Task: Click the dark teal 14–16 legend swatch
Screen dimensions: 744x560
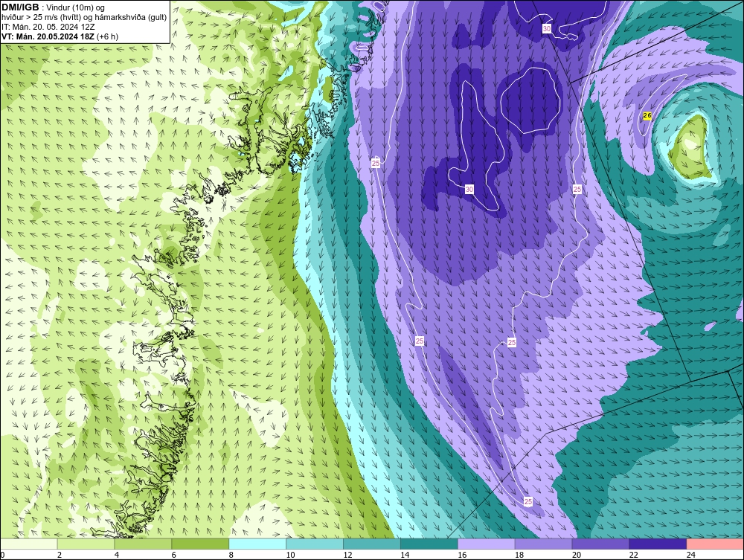Action: click(429, 544)
